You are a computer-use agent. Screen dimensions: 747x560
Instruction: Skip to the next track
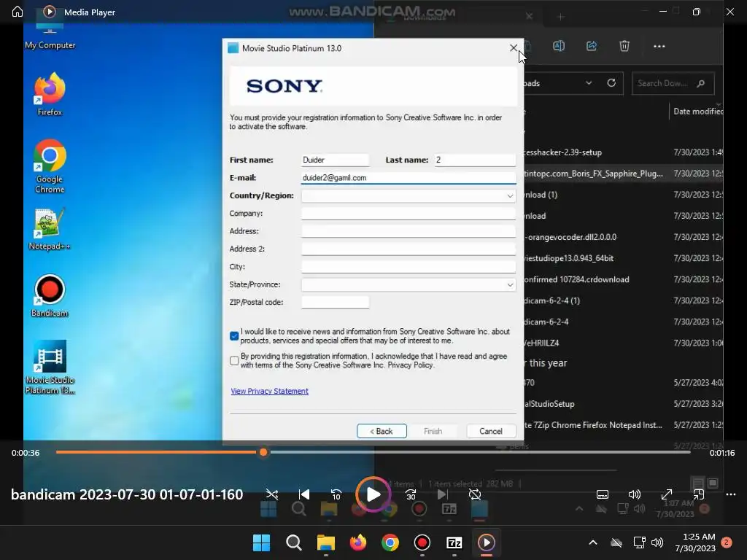[x=443, y=494]
